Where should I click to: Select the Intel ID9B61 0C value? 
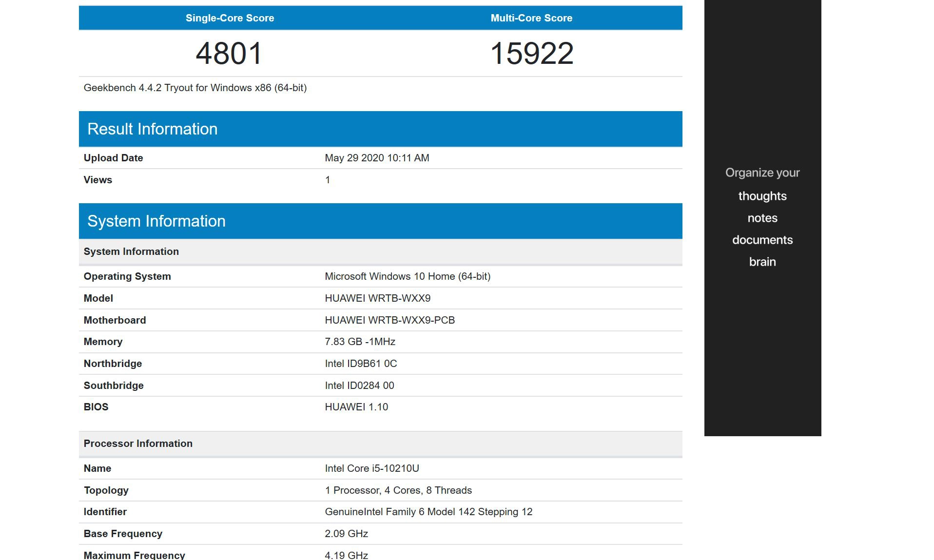tap(361, 364)
